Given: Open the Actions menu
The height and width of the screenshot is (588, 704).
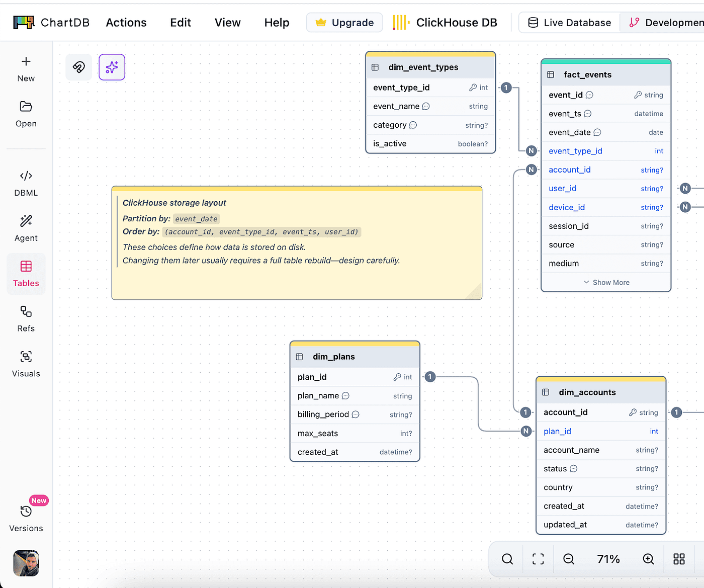Looking at the screenshot, I should coord(126,23).
